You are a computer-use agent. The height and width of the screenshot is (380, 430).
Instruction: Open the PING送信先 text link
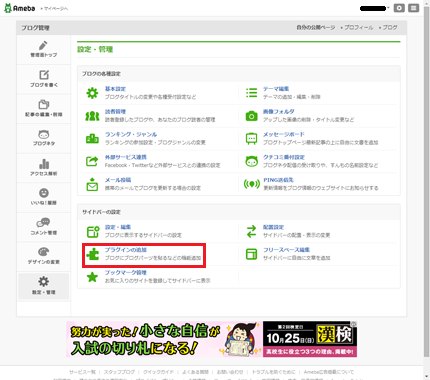[x=278, y=180]
